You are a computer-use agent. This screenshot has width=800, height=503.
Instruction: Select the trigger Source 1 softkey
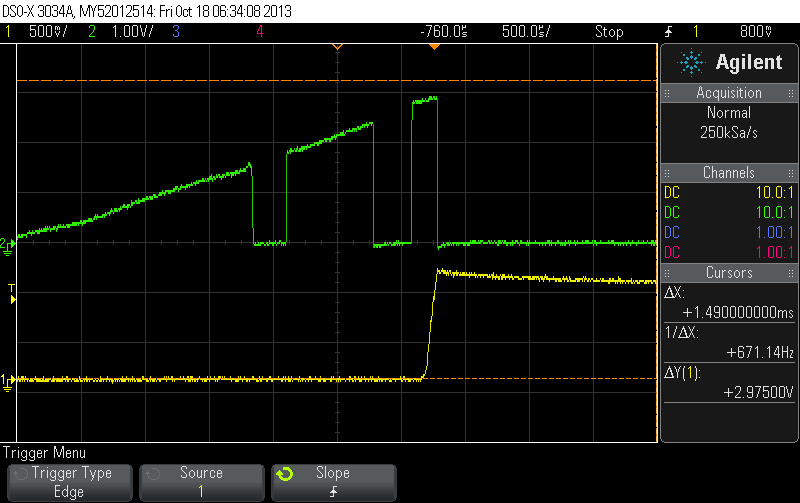coord(202,483)
